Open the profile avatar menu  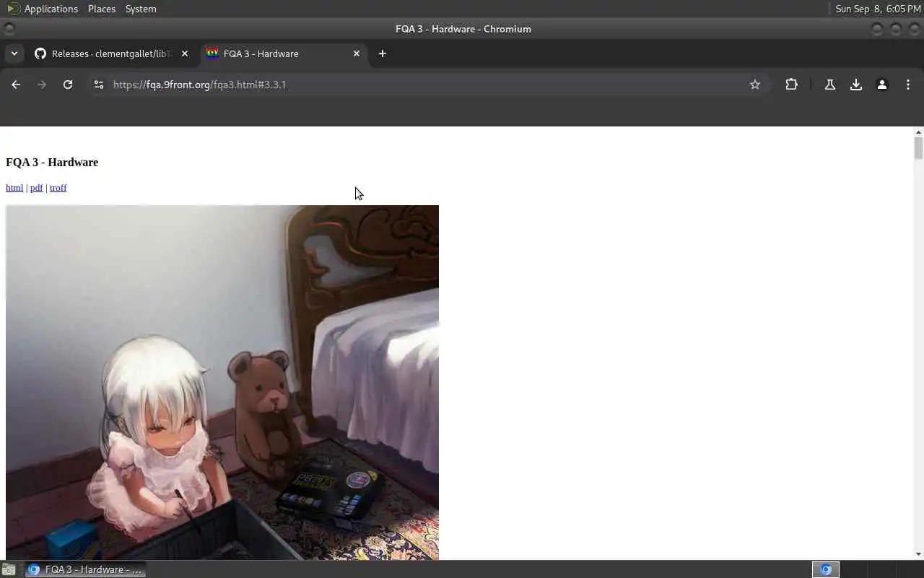[882, 85]
